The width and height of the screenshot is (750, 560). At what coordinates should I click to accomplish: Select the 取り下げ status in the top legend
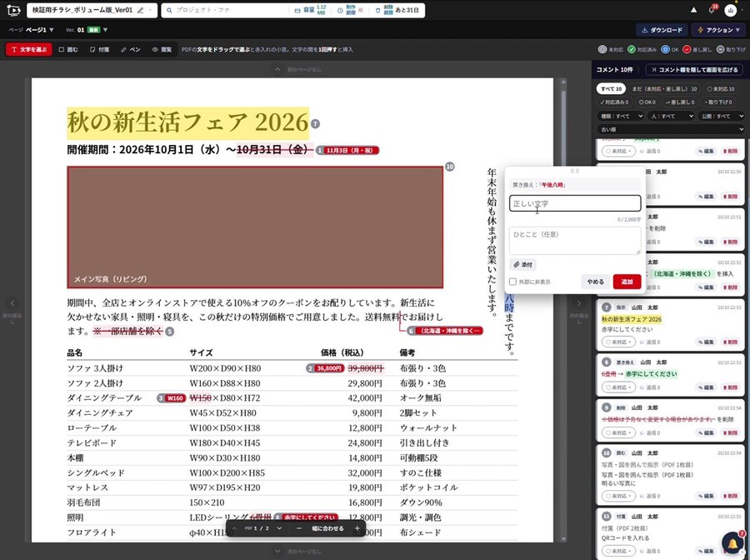[x=731, y=49]
